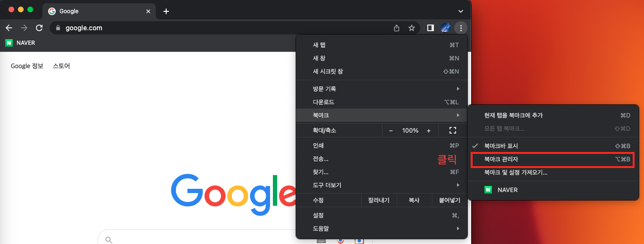Click the 모든 탭 북마크... item
This screenshot has width=644, height=244.
553,128
